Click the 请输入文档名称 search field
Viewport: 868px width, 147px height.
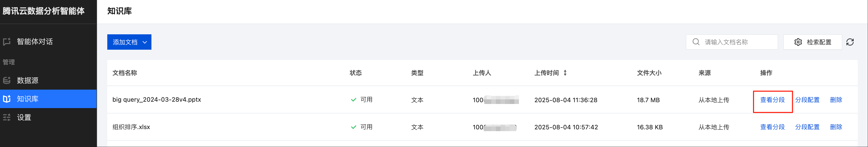(732, 42)
